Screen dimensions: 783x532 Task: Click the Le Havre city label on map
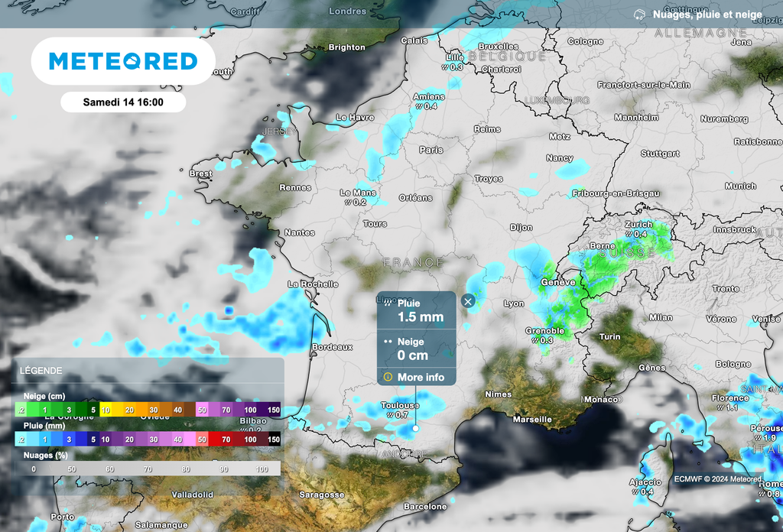pyautogui.click(x=355, y=117)
